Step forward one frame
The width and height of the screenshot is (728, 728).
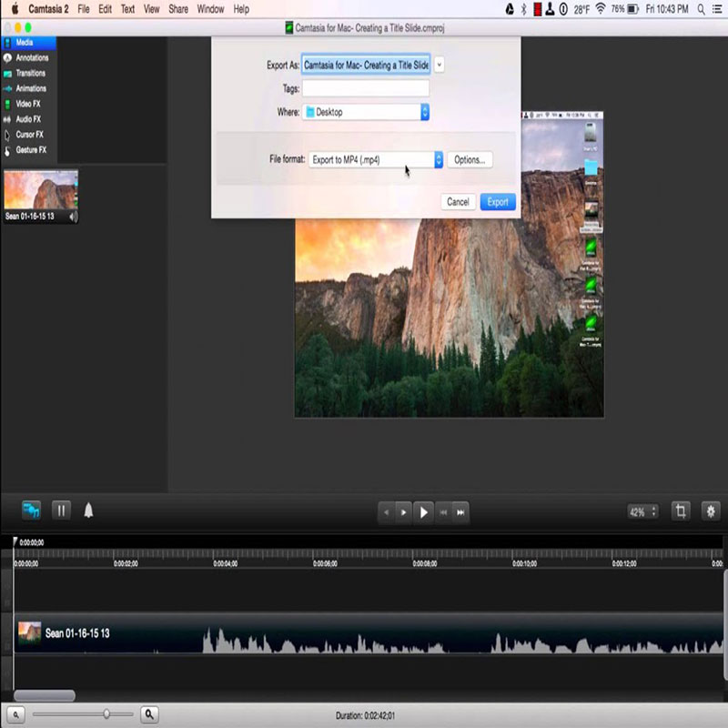point(403,512)
